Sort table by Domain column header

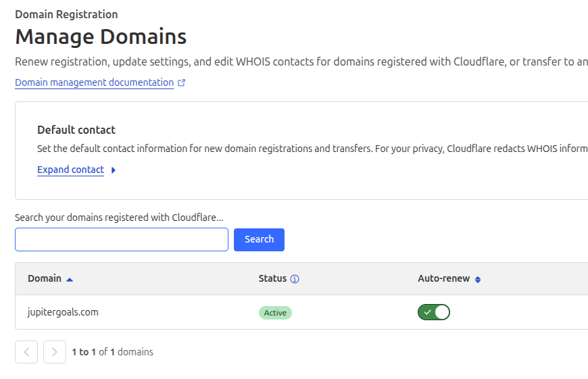[45, 278]
